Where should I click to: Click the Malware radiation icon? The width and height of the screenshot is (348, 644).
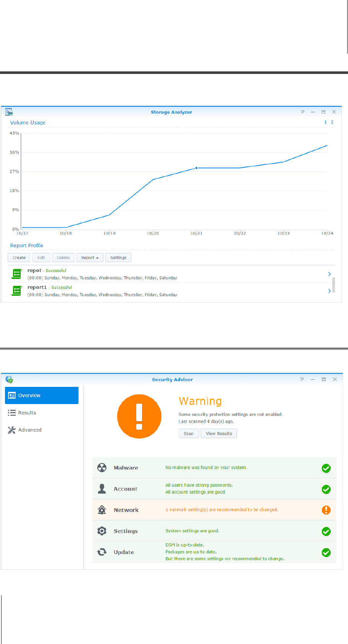pyautogui.click(x=102, y=468)
